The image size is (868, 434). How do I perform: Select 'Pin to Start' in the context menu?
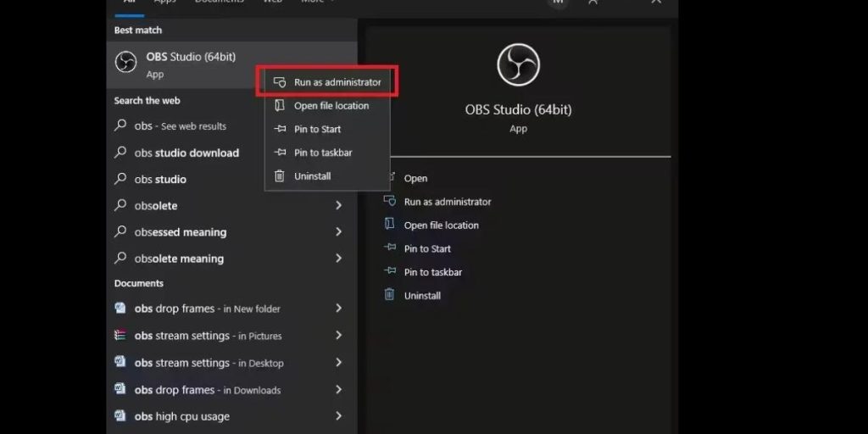click(317, 129)
